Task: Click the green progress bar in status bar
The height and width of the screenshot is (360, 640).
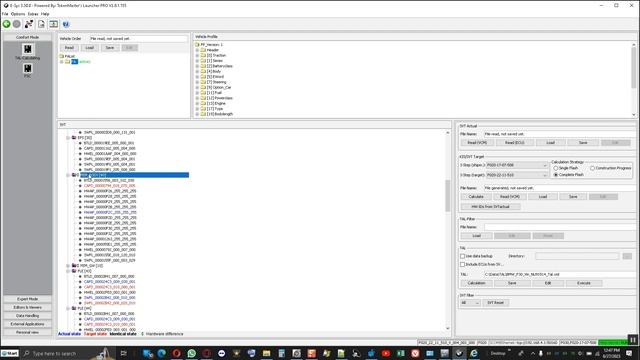Action: point(613,342)
